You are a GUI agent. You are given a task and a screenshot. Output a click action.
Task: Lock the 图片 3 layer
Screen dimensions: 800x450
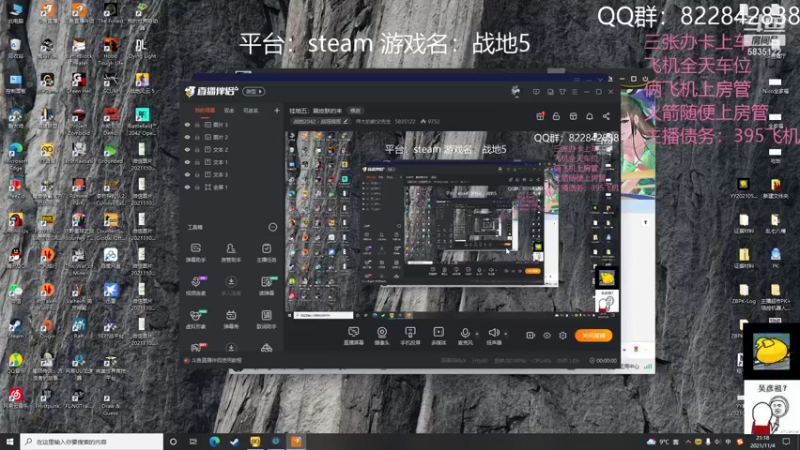coord(197,124)
